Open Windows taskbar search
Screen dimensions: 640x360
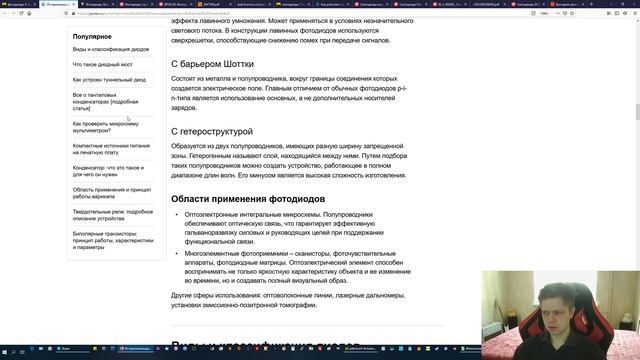coord(13,352)
